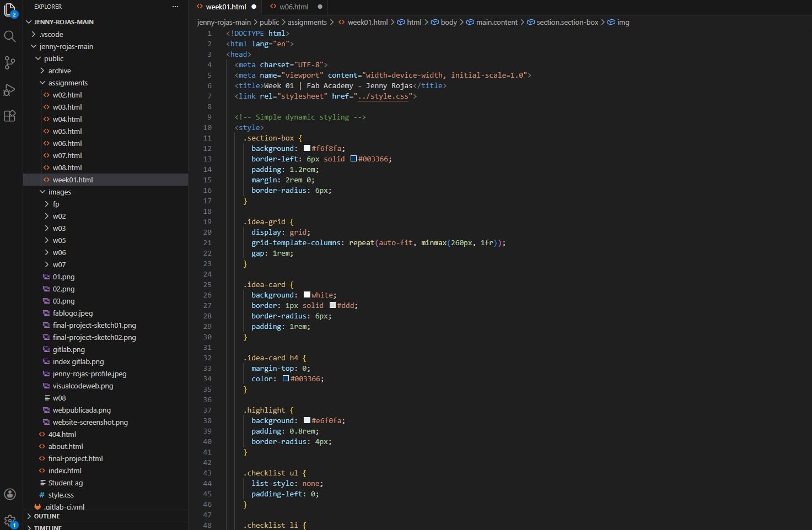Click the image icon of webpublicada.png
Image resolution: width=812 pixels, height=530 pixels.
click(46, 410)
